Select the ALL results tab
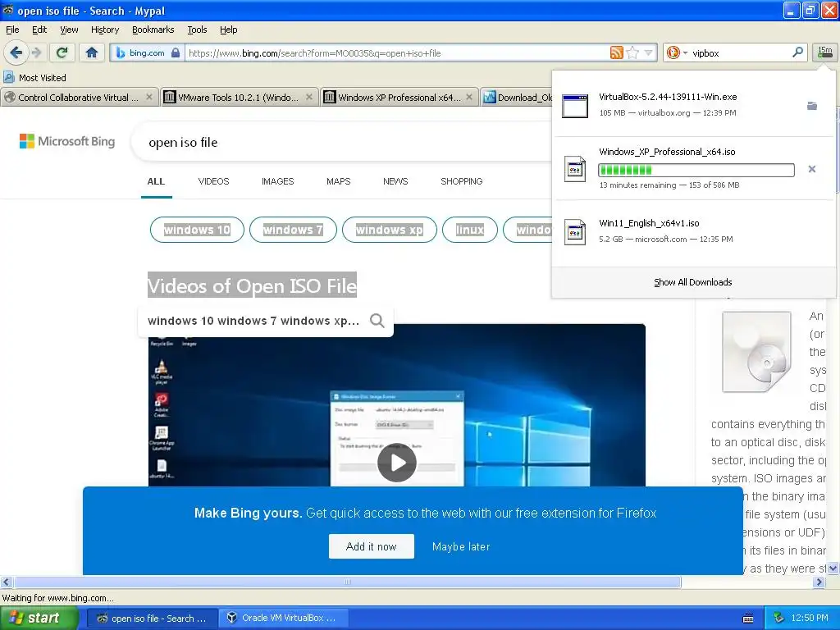 click(156, 181)
